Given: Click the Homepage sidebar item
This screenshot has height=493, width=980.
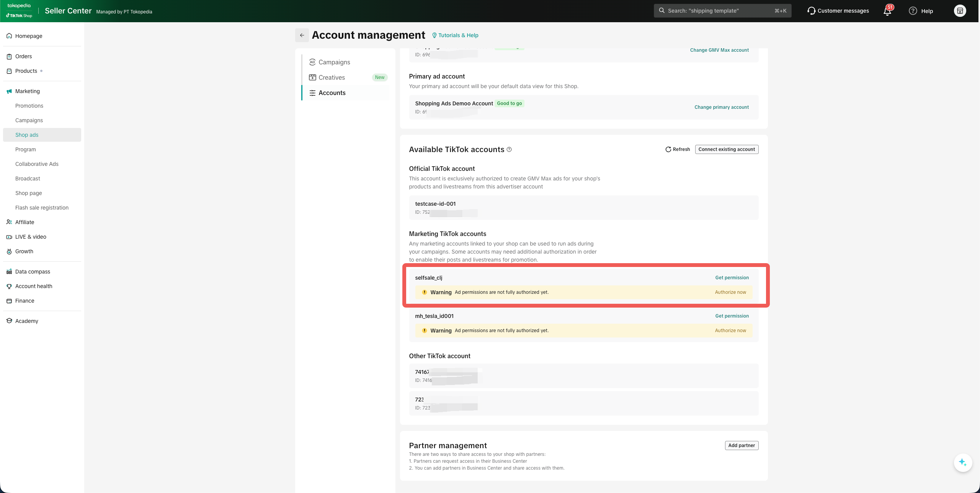Looking at the screenshot, I should point(29,36).
